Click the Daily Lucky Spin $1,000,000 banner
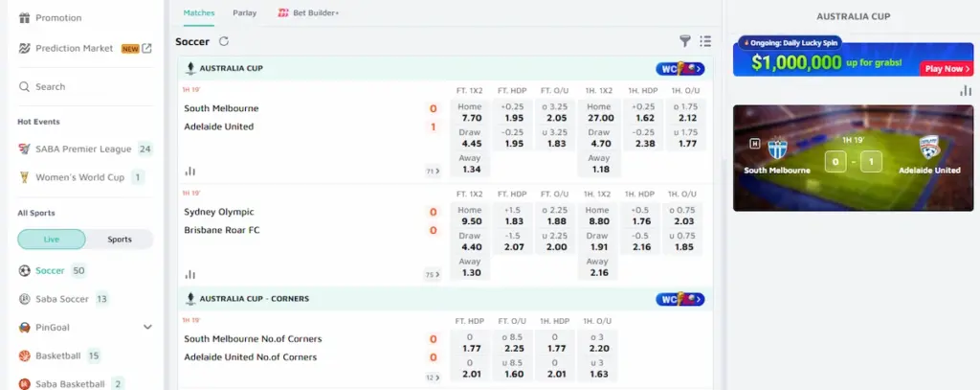The height and width of the screenshot is (390, 980). click(853, 58)
